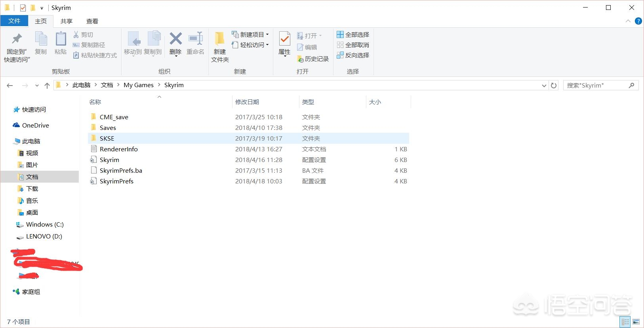Open the Copy to (复制到) menu
This screenshot has height=328, width=644.
pos(153,44)
